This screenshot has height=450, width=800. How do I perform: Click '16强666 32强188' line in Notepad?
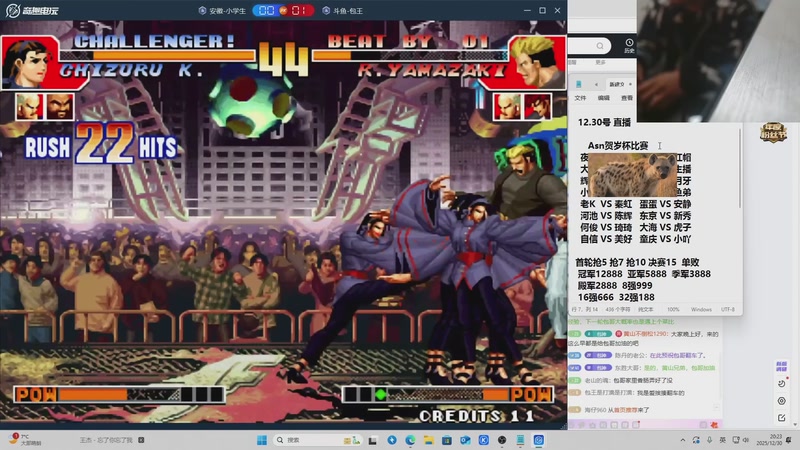(616, 297)
